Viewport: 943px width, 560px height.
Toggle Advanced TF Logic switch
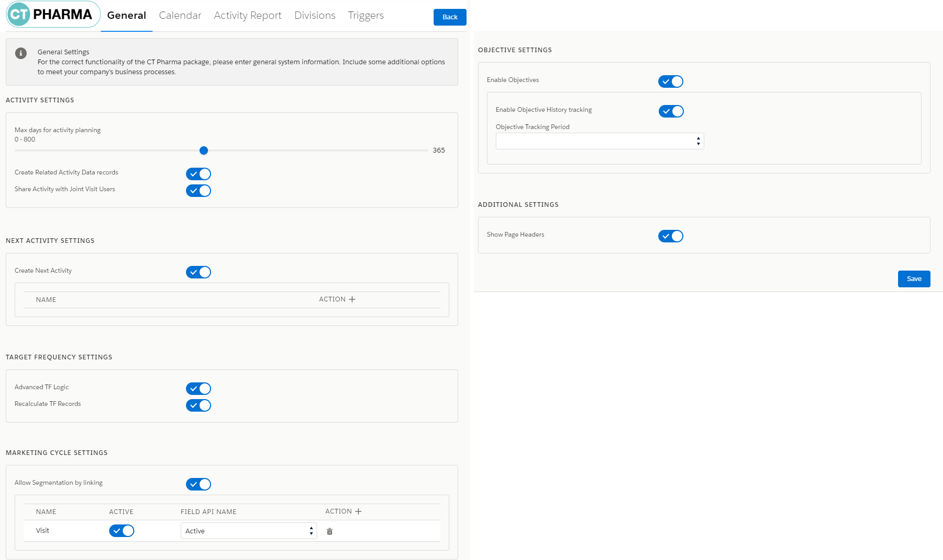click(x=199, y=389)
